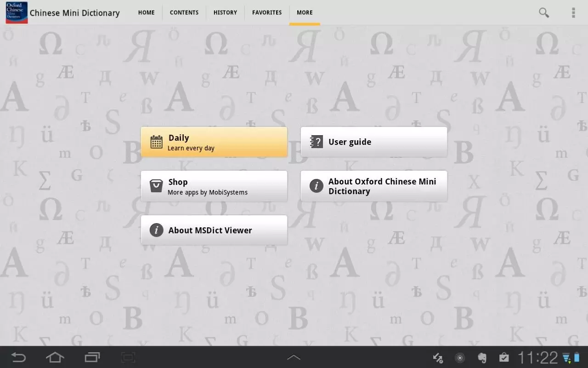This screenshot has height=368, width=588.
Task: Click the Chinese Mini Dictionary title text
Action: [x=75, y=13]
